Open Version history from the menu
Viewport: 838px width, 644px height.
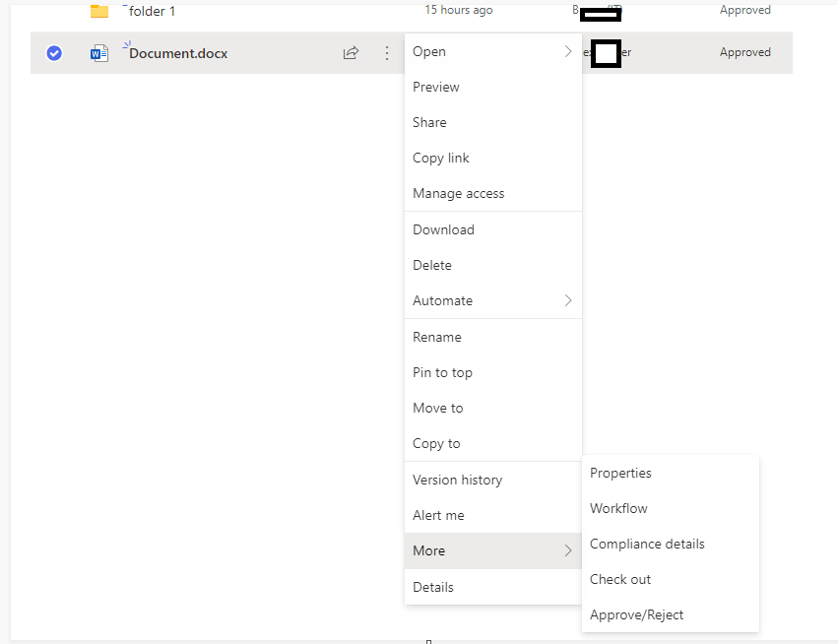492,480
